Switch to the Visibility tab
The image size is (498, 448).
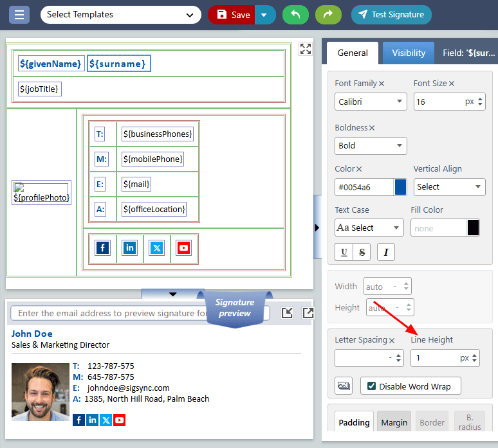coord(409,53)
